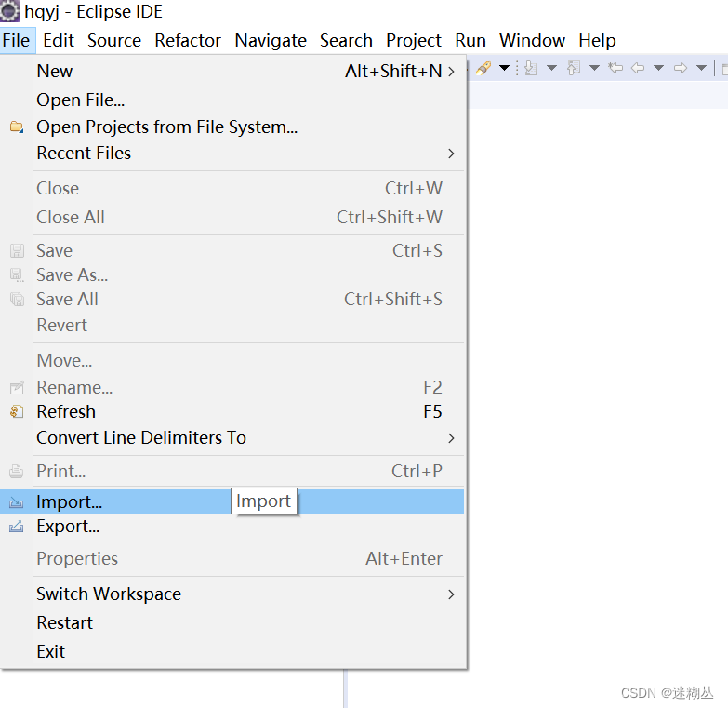
Task: Click the Back navigation arrow icon
Action: click(638, 68)
